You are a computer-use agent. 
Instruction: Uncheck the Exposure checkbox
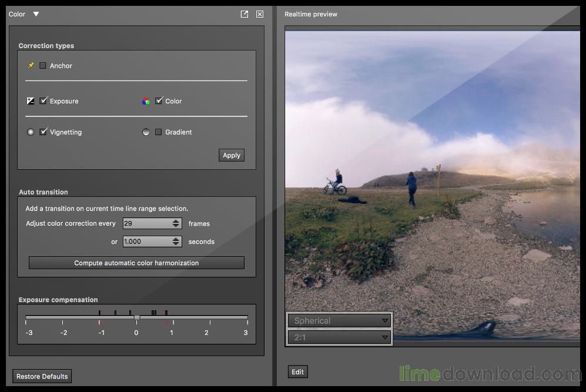point(43,100)
